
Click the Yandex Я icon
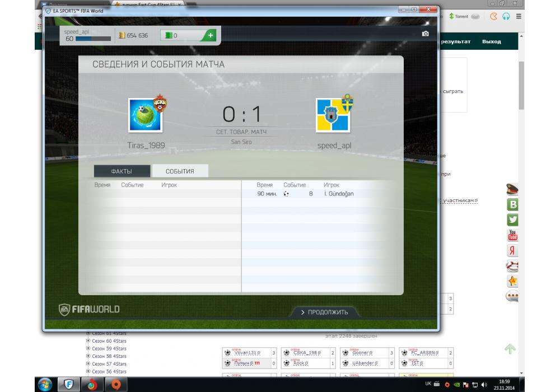pos(512,251)
